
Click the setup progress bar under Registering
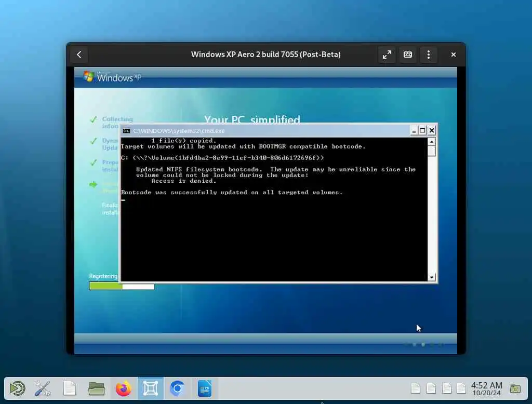[x=122, y=287]
